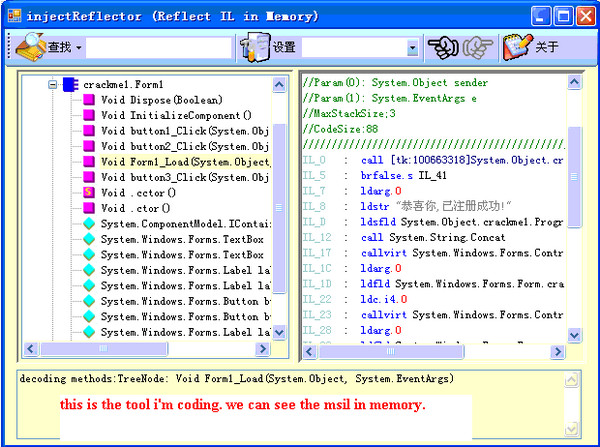600x447 pixels.
Task: Click the right-pointing hand navigation icon
Action: click(477, 47)
